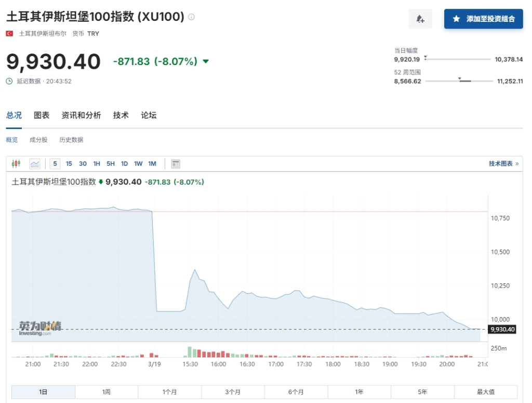Click the Turkish flag icon
532x403 pixels.
point(9,34)
